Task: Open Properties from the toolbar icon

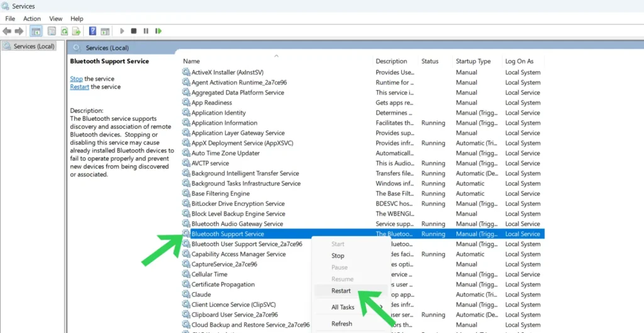Action: pos(52,31)
